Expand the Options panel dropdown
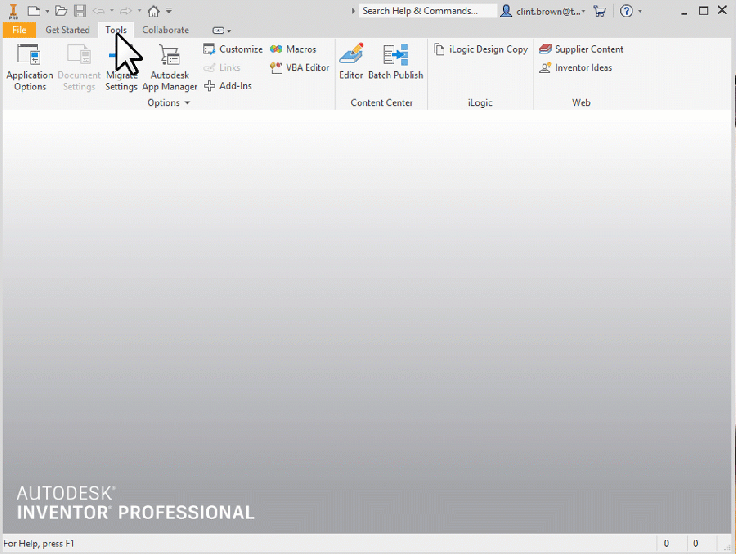 click(x=187, y=103)
